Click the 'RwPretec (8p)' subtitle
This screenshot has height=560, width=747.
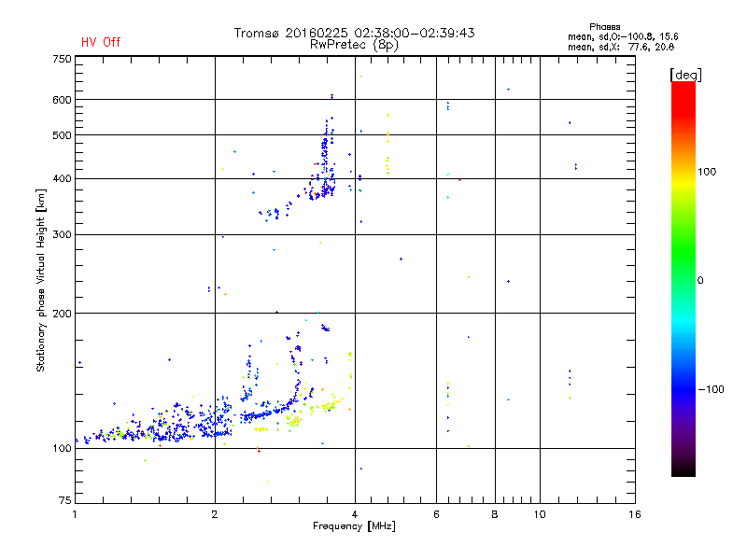tap(354, 45)
